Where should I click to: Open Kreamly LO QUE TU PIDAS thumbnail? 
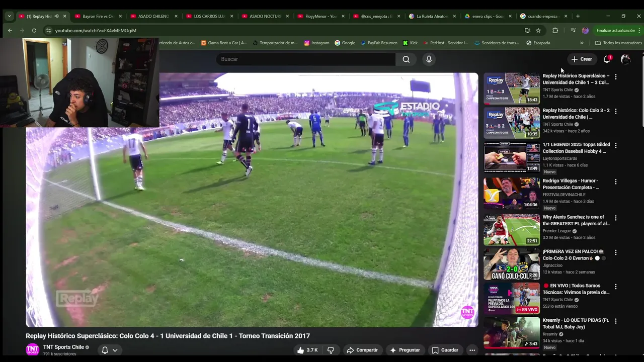point(512,333)
